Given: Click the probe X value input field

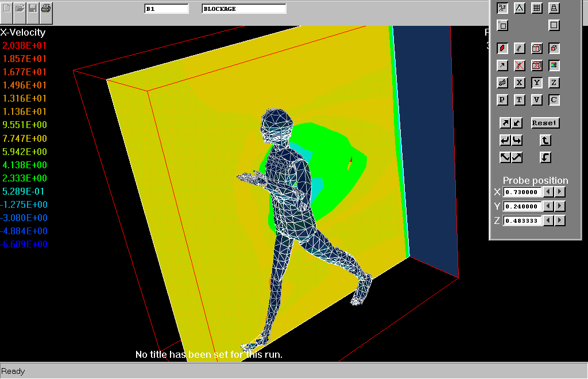Looking at the screenshot, I should [x=523, y=192].
